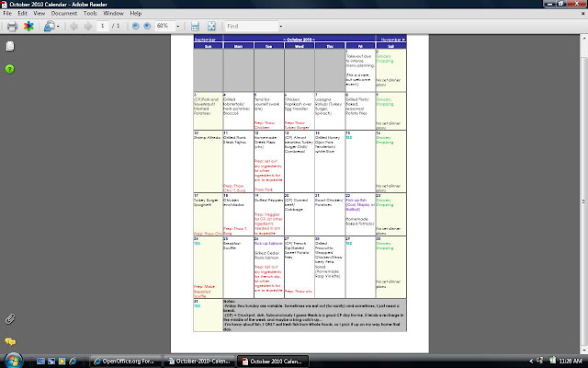The width and height of the screenshot is (588, 368).
Task: Open the View menu
Action: point(39,13)
